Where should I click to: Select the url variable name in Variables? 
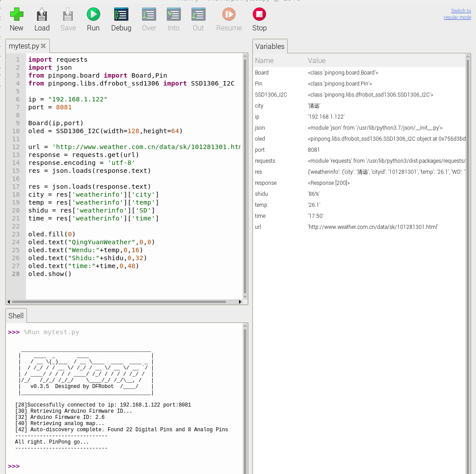(258, 227)
